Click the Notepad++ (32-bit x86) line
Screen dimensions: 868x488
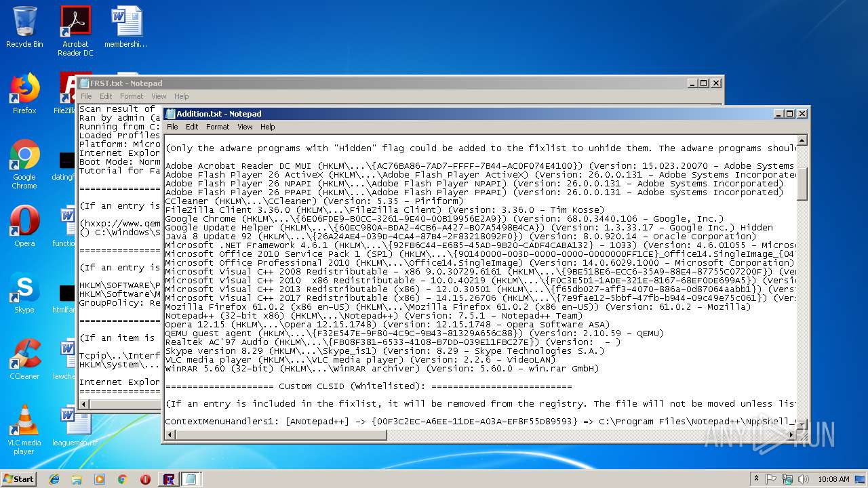[374, 316]
